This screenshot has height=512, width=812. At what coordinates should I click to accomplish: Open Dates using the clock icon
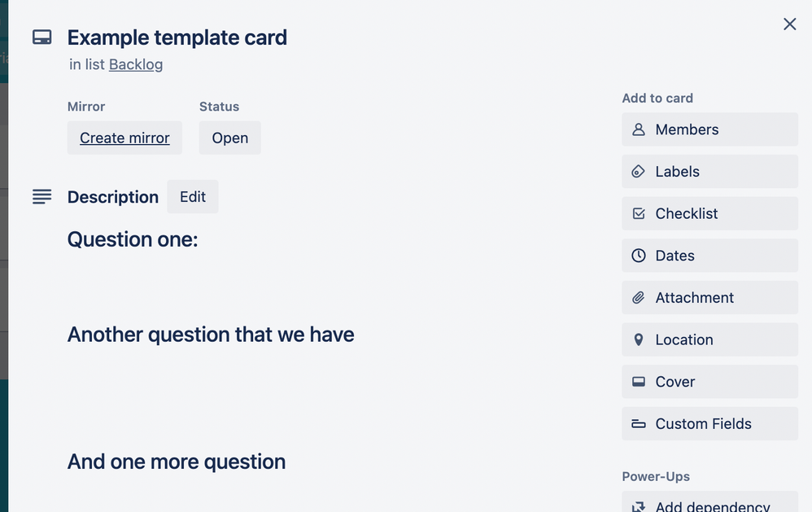(639, 256)
